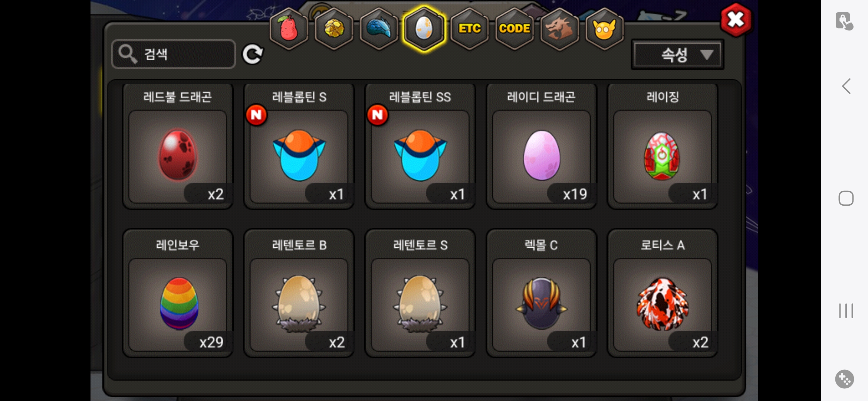Select the egg category tab

tap(424, 29)
